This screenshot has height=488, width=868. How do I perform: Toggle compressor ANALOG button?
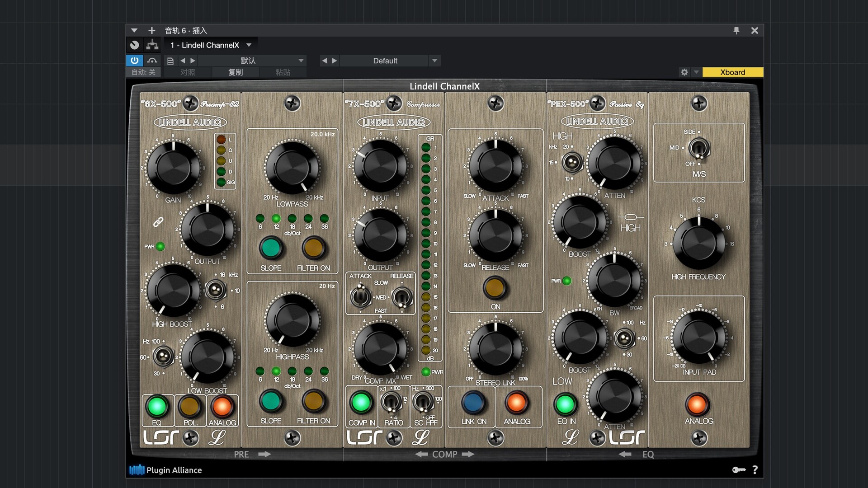(x=516, y=402)
